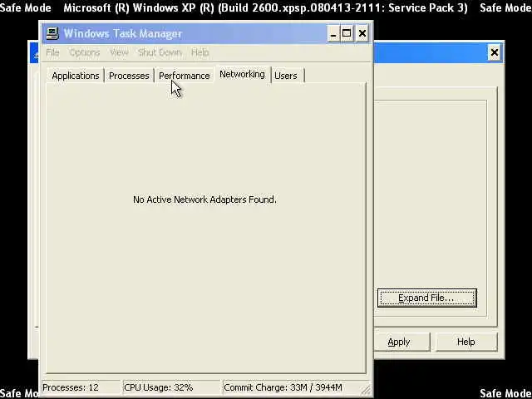532x399 pixels.
Task: Click Help button in the background dialog
Action: click(x=465, y=342)
